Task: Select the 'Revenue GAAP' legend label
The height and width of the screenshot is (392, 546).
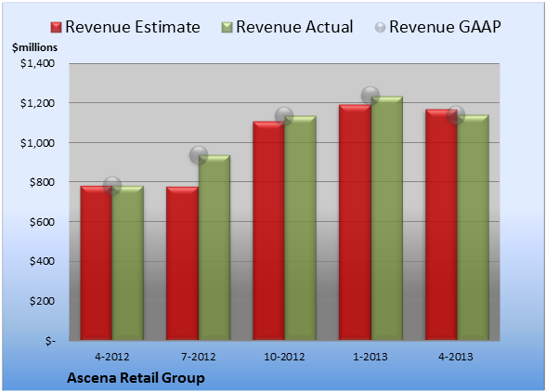Action: click(445, 27)
